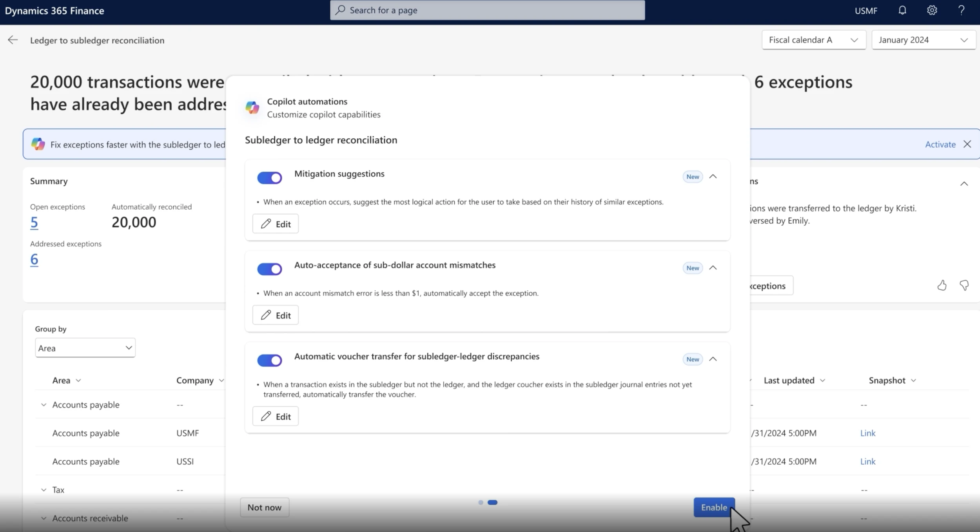Sort by the Last updated column
The height and width of the screenshot is (532, 980).
point(795,380)
